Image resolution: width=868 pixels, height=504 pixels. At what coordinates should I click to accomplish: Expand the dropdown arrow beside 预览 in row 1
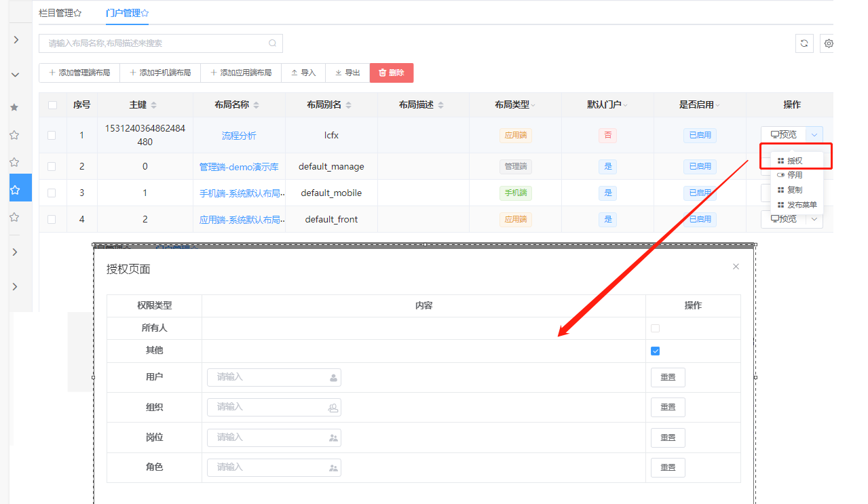[x=814, y=134]
